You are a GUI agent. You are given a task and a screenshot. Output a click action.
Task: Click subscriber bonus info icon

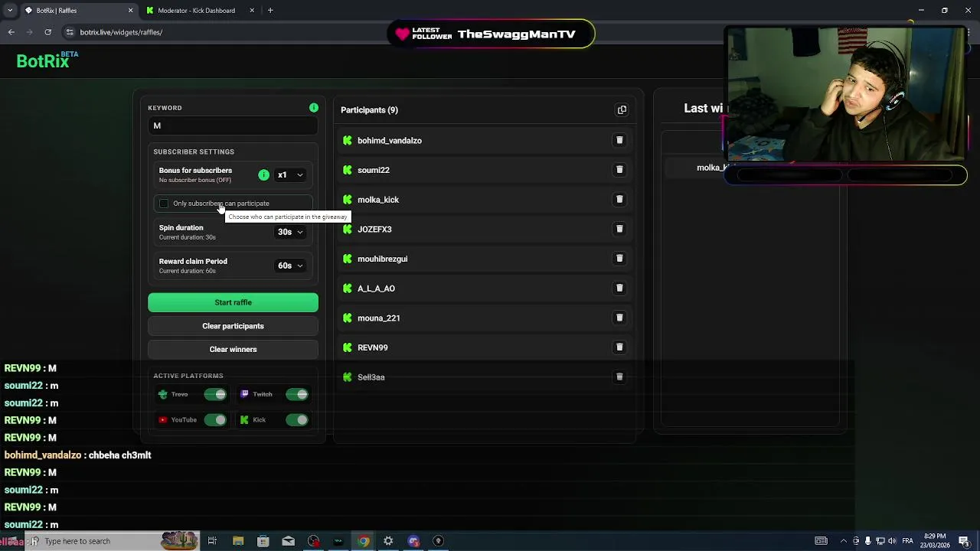point(263,175)
